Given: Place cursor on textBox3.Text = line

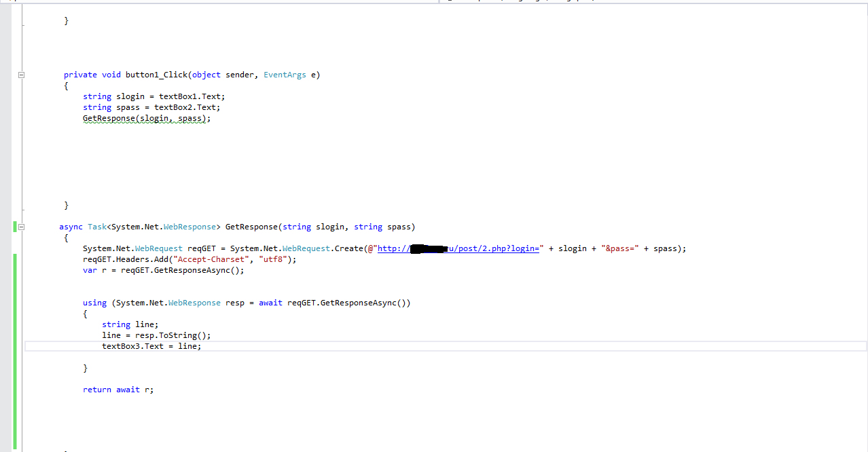Looking at the screenshot, I should pyautogui.click(x=151, y=346).
